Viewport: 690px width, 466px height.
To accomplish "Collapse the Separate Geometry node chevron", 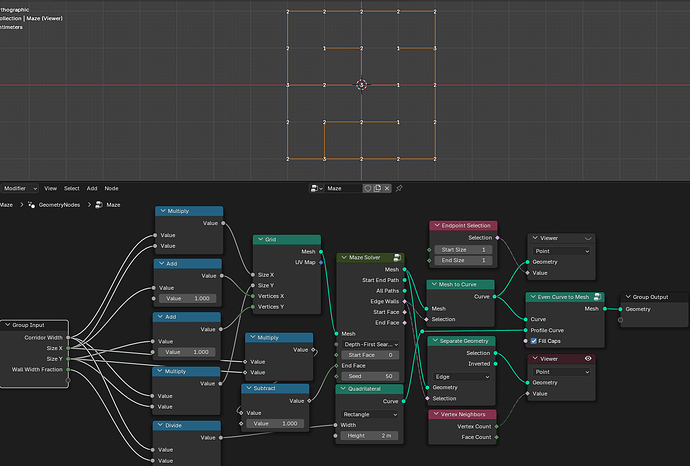I will coord(435,341).
